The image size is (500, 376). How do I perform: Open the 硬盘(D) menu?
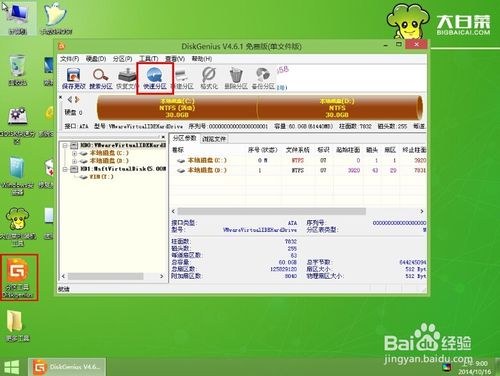click(x=96, y=59)
